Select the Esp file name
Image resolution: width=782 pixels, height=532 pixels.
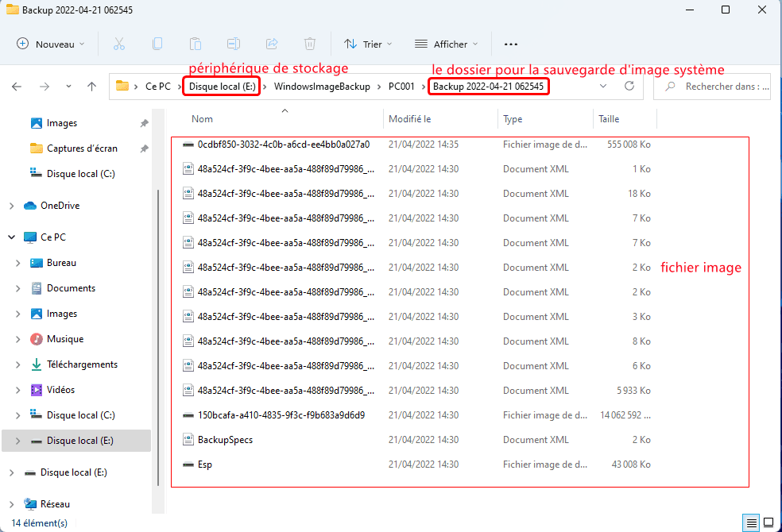(205, 465)
